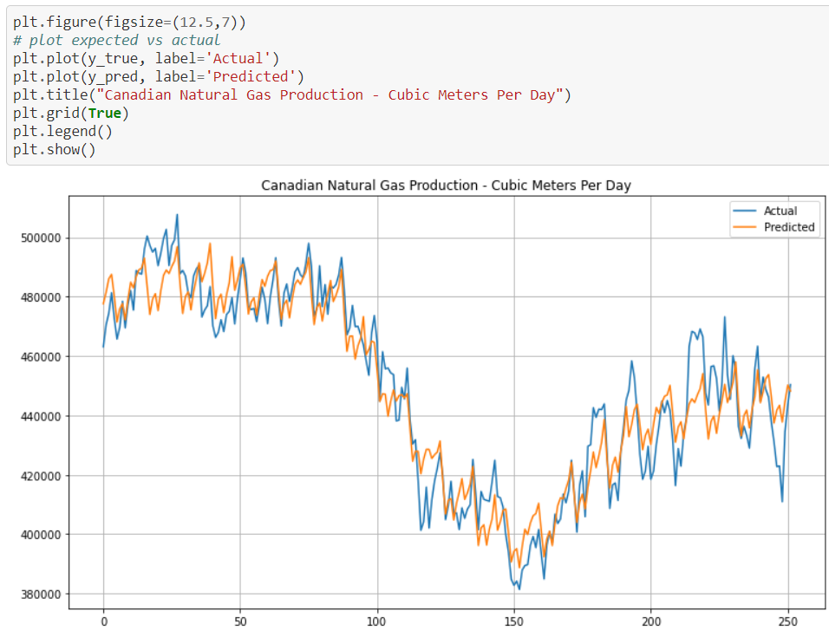Viewport: 829px width, 644px height.
Task: Click the blue line sample in legend
Action: pos(744,211)
